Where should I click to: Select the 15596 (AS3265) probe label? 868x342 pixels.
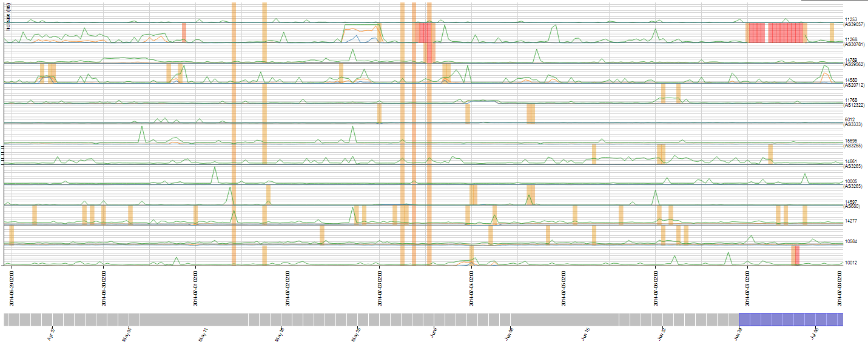853,143
